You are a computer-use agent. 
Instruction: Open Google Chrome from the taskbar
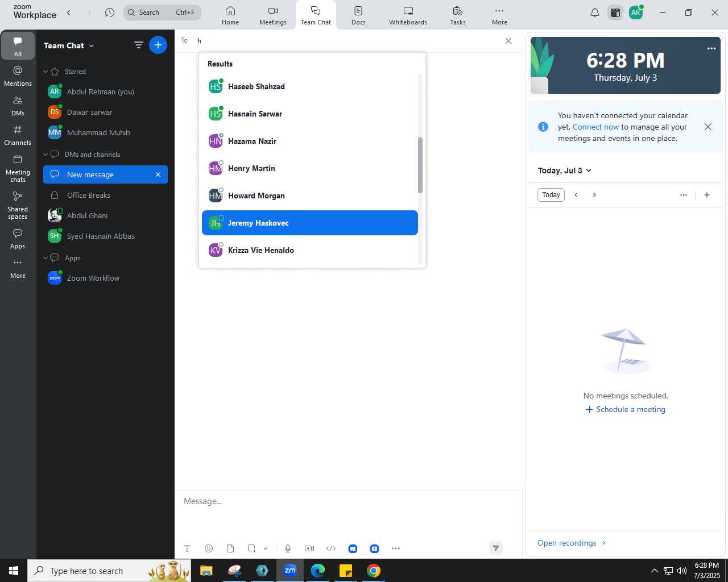[x=374, y=571]
